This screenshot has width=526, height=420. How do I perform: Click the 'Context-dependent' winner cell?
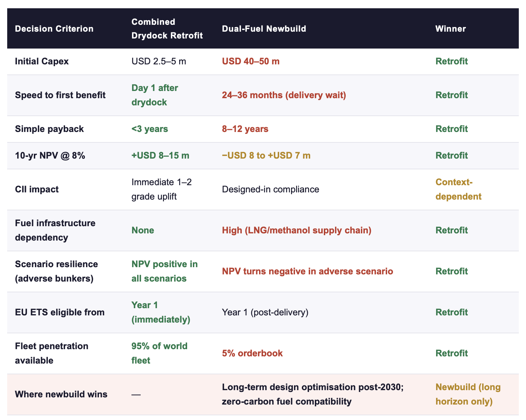458,189
